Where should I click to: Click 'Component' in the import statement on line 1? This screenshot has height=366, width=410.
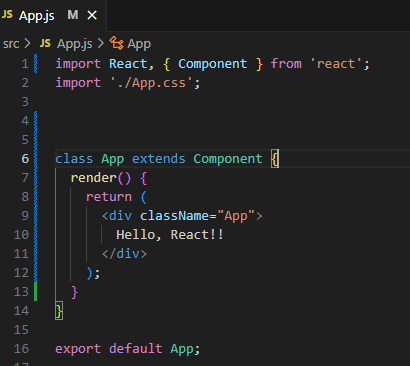click(x=213, y=64)
